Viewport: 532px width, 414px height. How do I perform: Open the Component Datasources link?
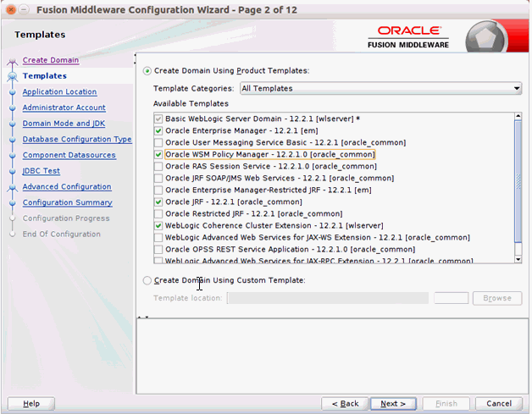tap(69, 155)
